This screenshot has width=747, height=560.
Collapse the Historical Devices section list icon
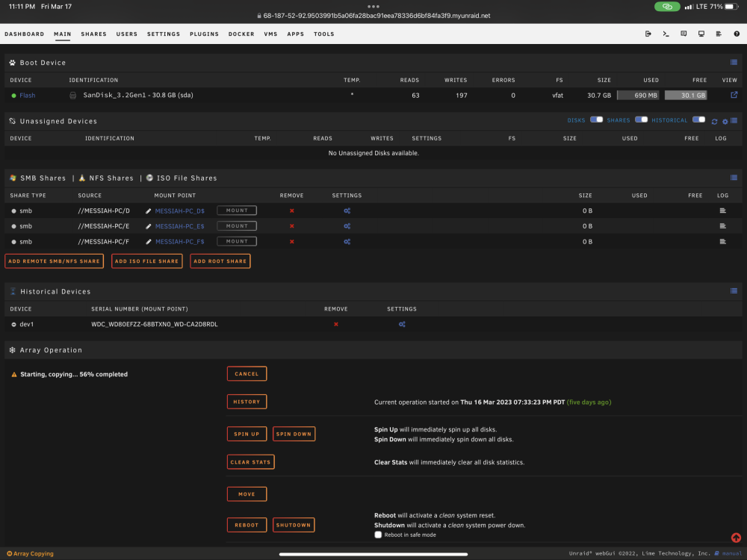pos(734,291)
